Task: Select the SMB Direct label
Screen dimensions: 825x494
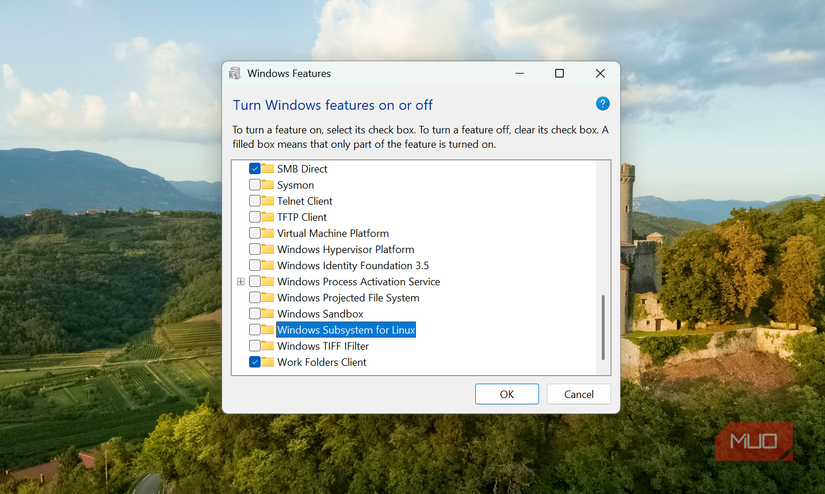Action: coord(302,169)
